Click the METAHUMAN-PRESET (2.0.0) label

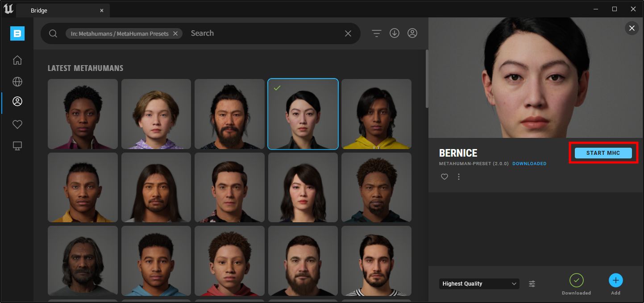tap(474, 164)
